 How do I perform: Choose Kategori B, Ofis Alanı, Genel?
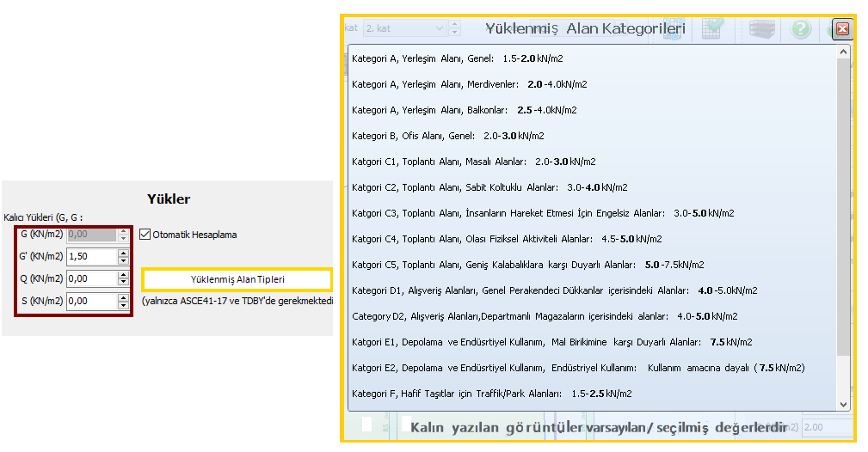[447, 136]
